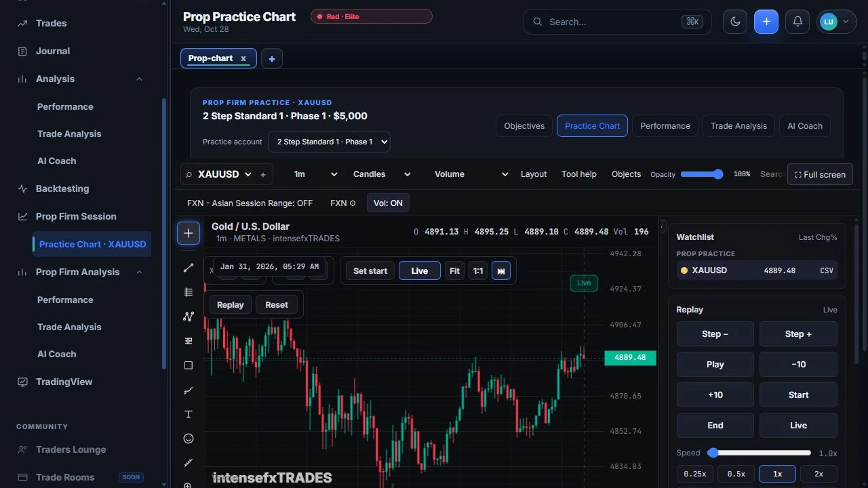868x488 pixels.
Task: Collapse the Prop Firm Analysis section
Action: pos(139,272)
